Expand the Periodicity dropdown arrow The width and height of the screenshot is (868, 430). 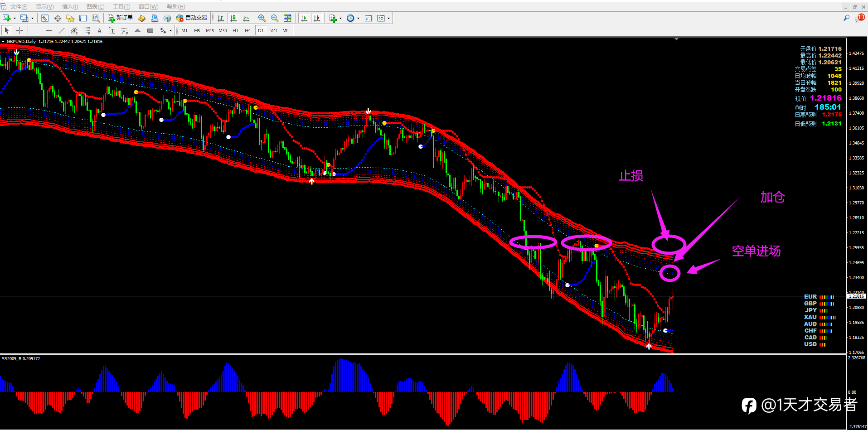click(358, 19)
